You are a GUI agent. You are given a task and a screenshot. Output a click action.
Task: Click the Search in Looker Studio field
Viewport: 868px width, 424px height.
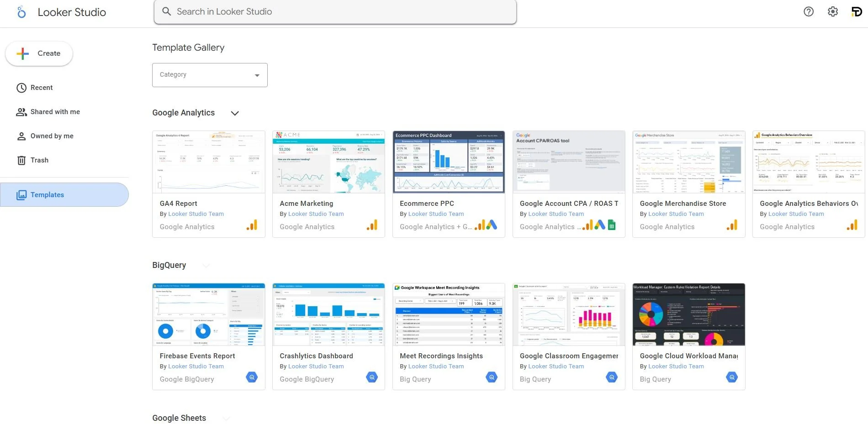(335, 12)
